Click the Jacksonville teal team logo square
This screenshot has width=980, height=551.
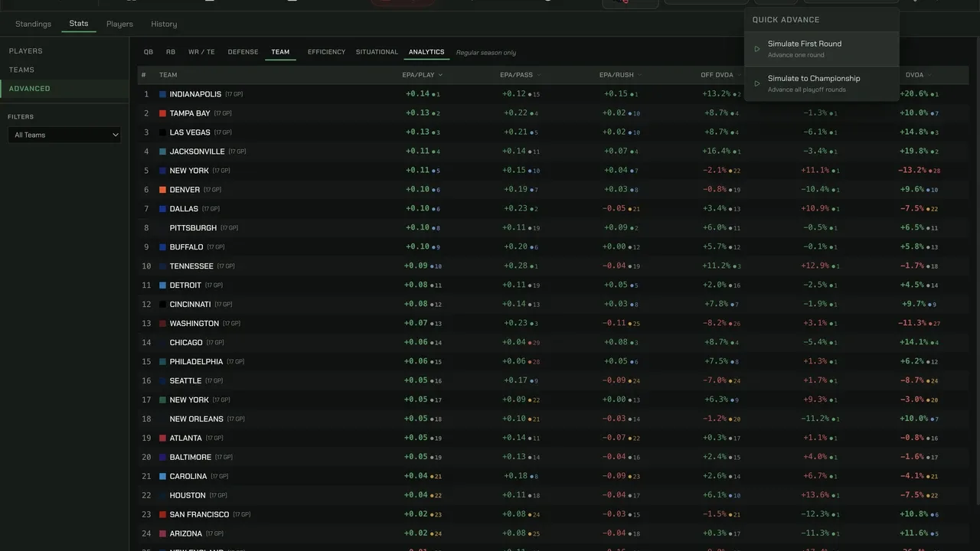tap(162, 152)
